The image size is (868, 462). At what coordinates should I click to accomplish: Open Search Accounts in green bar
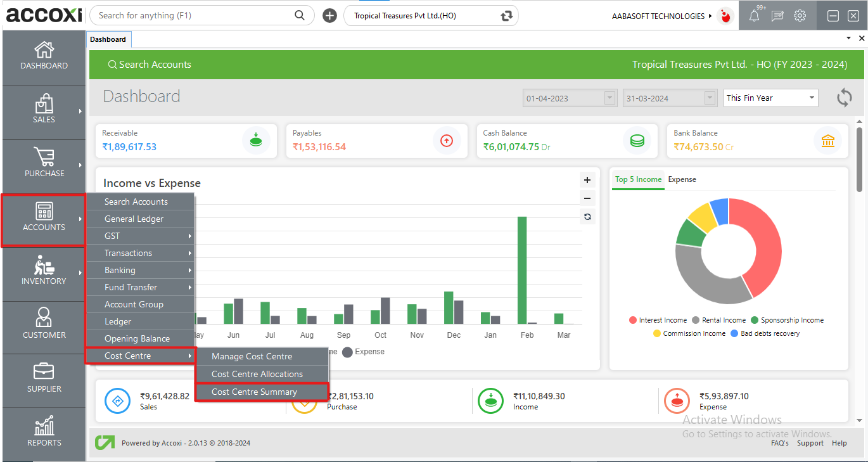(x=150, y=64)
